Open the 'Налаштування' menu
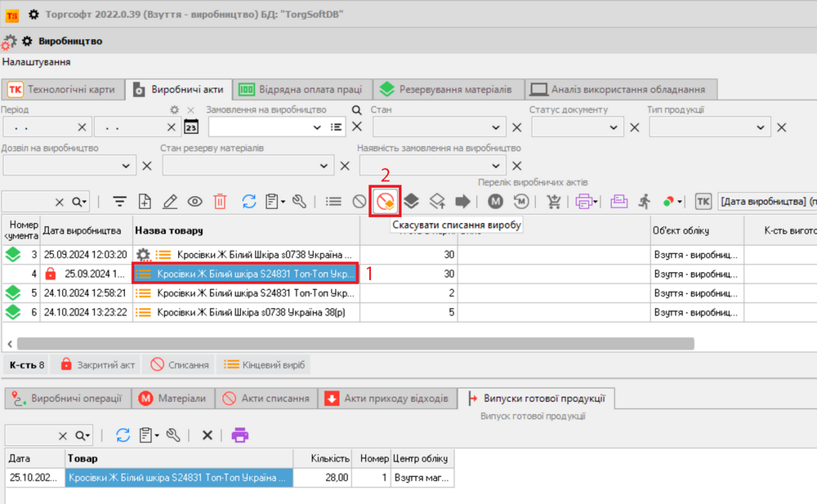The height and width of the screenshot is (504, 817). click(35, 62)
